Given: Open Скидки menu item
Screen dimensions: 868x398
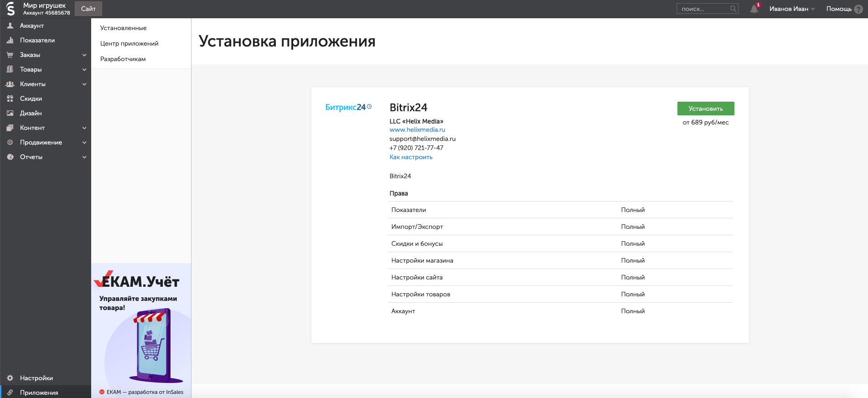Looking at the screenshot, I should [46, 98].
